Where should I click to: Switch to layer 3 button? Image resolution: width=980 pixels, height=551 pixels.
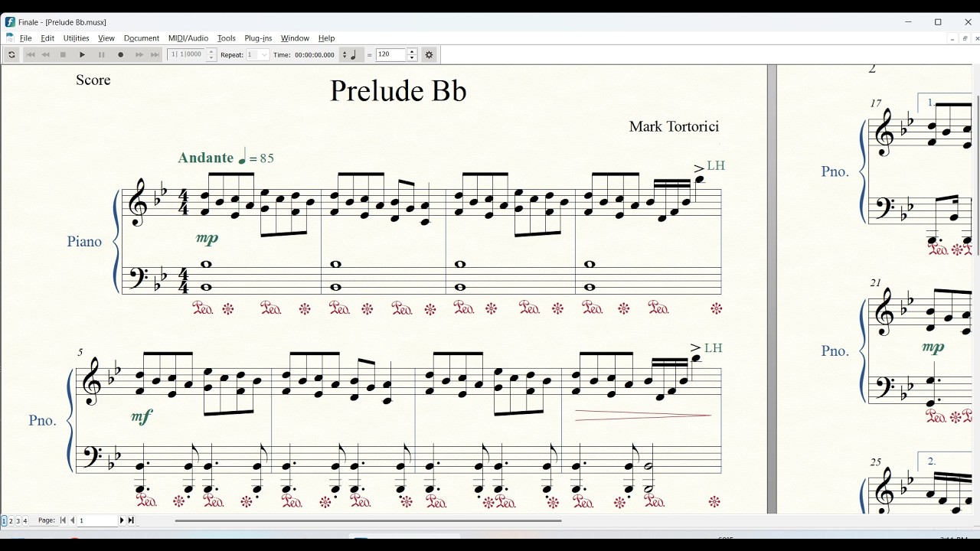tap(18, 521)
